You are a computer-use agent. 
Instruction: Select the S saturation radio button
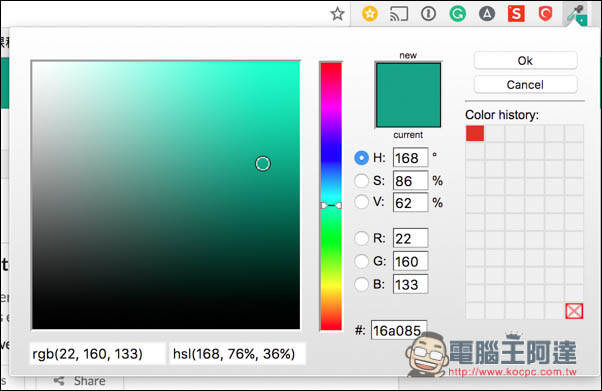pyautogui.click(x=361, y=181)
